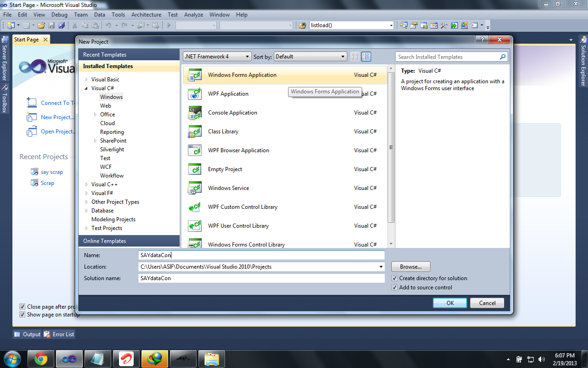
Task: Open the File menu
Action: point(7,15)
